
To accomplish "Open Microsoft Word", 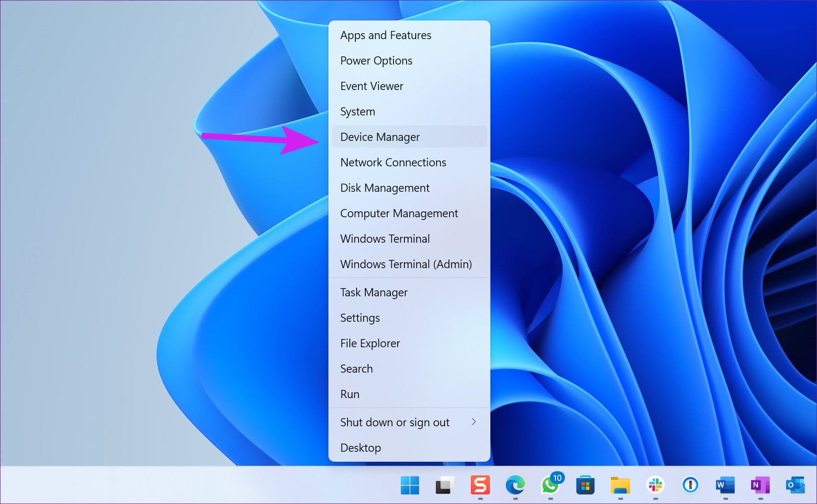I will 725,485.
